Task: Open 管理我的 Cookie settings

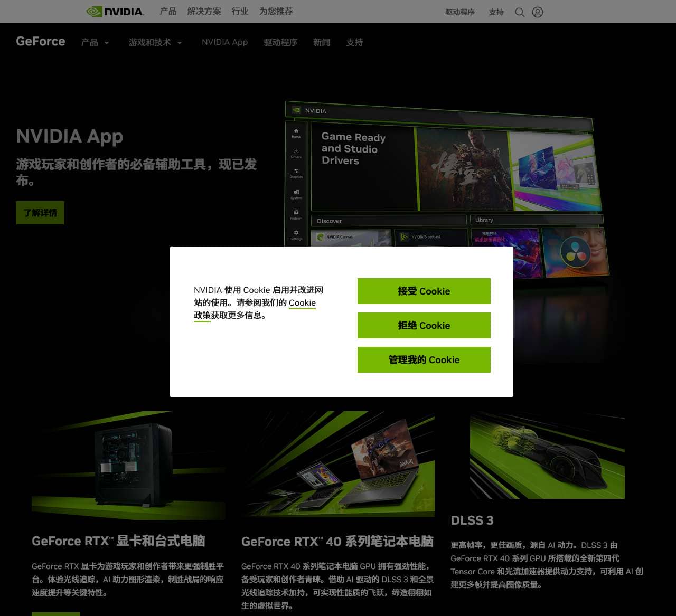Action: click(x=424, y=360)
